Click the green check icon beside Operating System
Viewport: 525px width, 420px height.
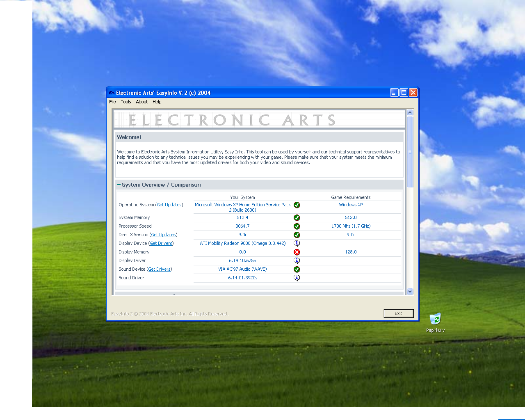297,205
